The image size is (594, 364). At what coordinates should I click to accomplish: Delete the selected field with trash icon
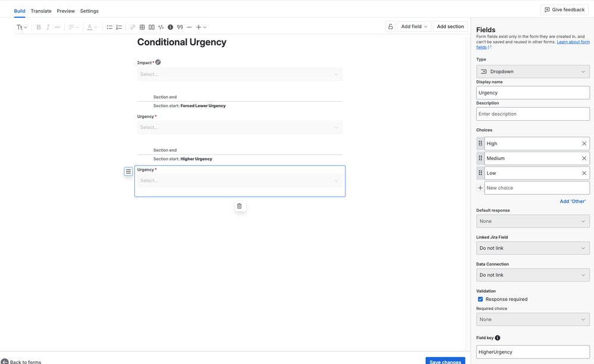tap(240, 206)
